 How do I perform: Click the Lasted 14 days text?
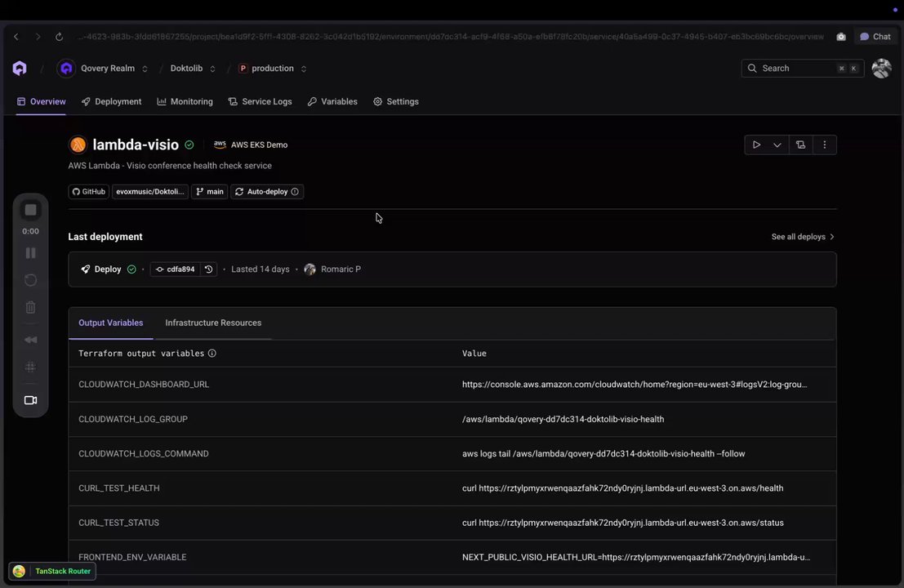tap(260, 269)
